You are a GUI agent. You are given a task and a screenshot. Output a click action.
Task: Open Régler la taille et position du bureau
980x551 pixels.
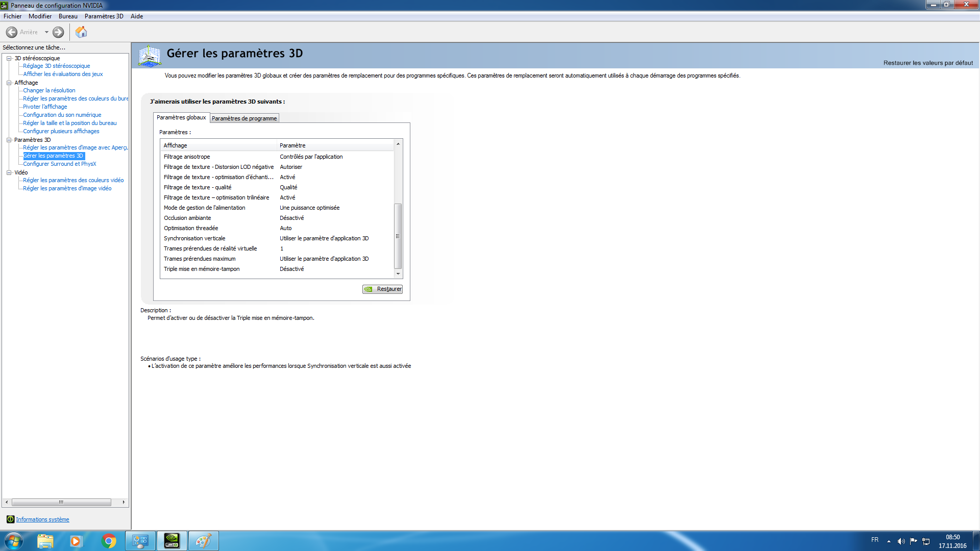[69, 123]
